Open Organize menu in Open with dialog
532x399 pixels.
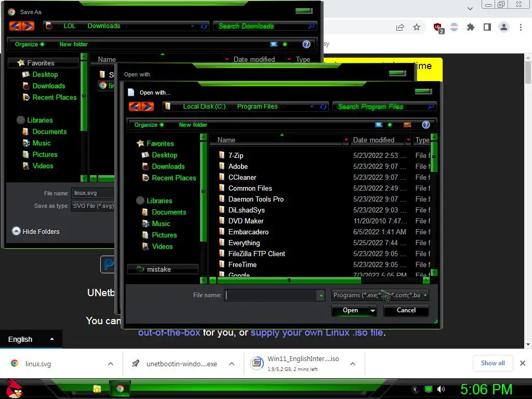point(149,125)
